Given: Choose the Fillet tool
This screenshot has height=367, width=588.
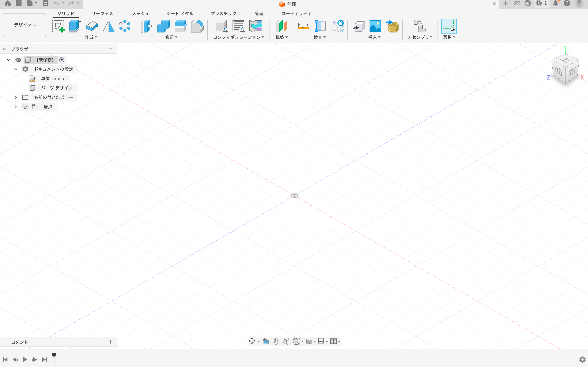Looking at the screenshot, I should [x=197, y=26].
